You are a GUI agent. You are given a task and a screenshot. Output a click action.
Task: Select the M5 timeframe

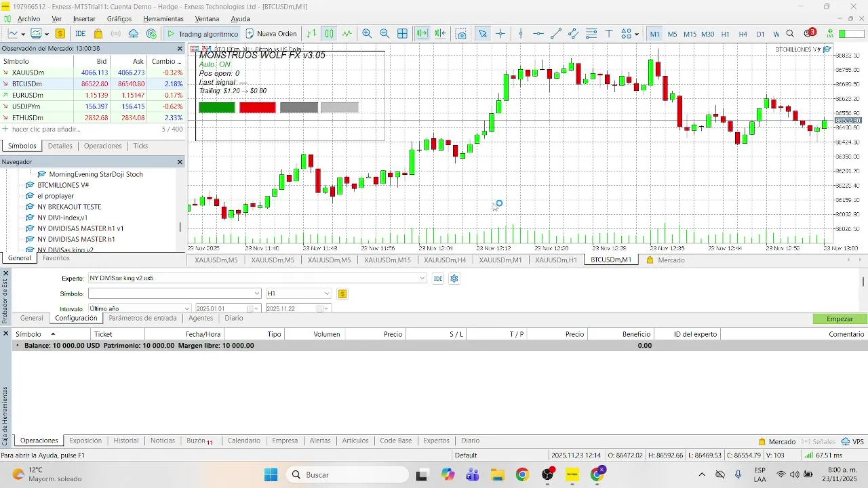672,34
